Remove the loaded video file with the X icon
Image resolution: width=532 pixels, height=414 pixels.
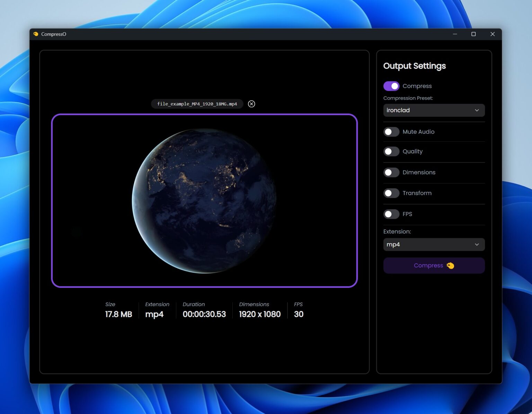point(251,104)
